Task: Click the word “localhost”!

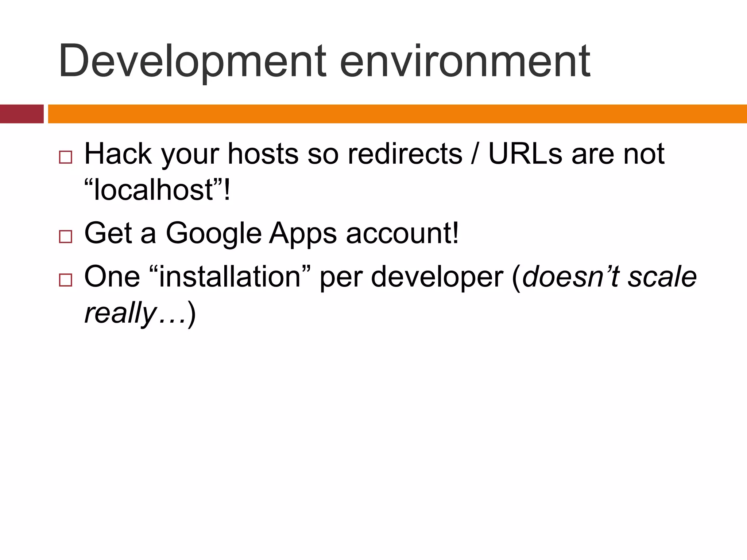Action: pyautogui.click(x=157, y=190)
